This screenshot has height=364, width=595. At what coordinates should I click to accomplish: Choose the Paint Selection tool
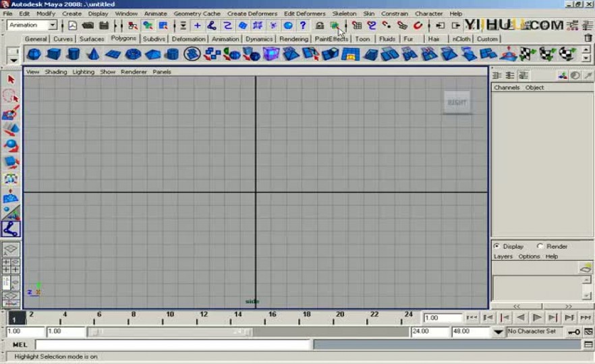[11, 113]
